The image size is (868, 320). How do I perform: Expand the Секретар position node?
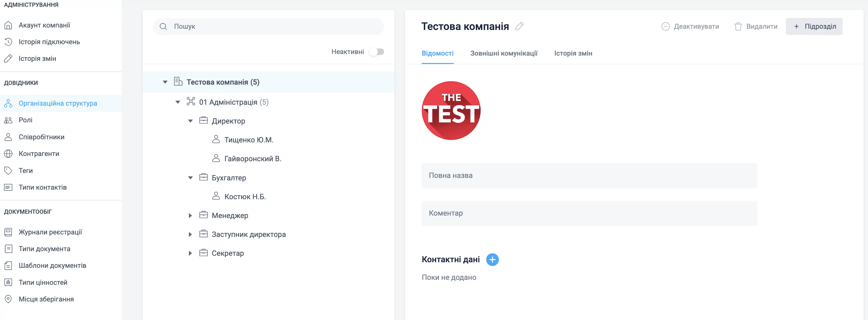coord(190,254)
